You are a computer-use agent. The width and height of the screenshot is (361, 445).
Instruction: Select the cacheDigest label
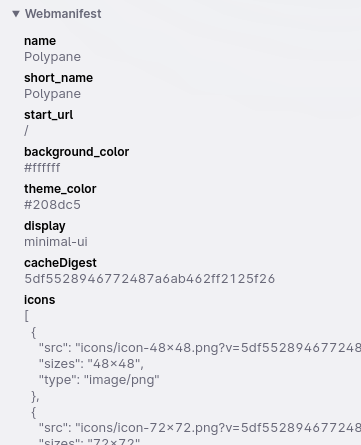tap(60, 263)
